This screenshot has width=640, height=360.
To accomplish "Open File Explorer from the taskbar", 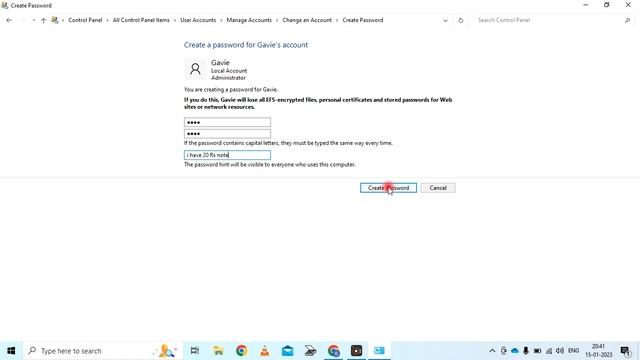I will [x=218, y=351].
